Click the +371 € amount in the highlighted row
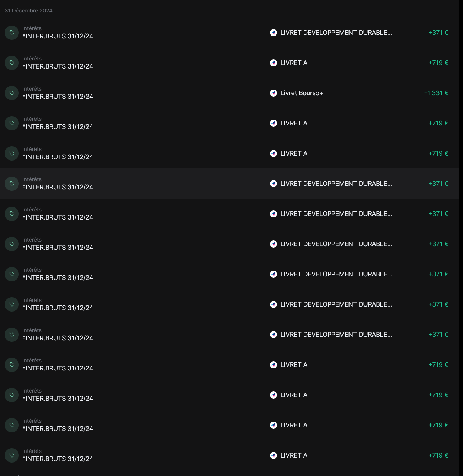The image size is (463, 476). [438, 184]
